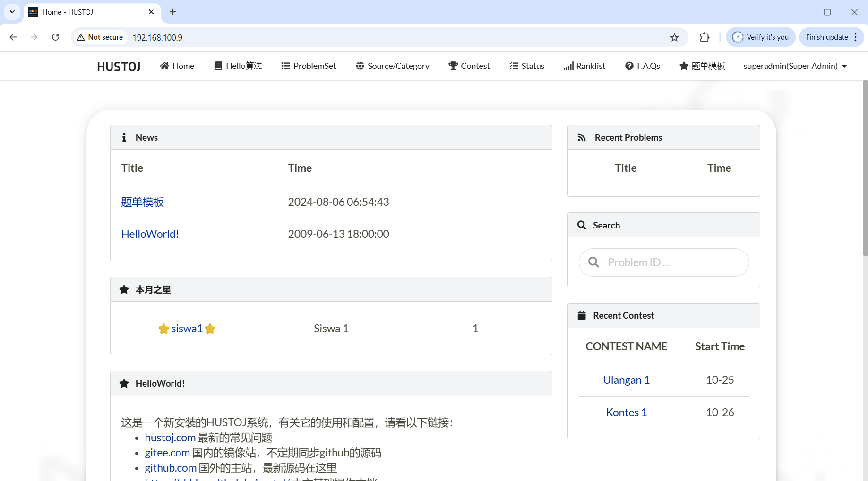Open a new browser tab with plus icon
Image resolution: width=868 pixels, height=481 pixels.
point(173,12)
